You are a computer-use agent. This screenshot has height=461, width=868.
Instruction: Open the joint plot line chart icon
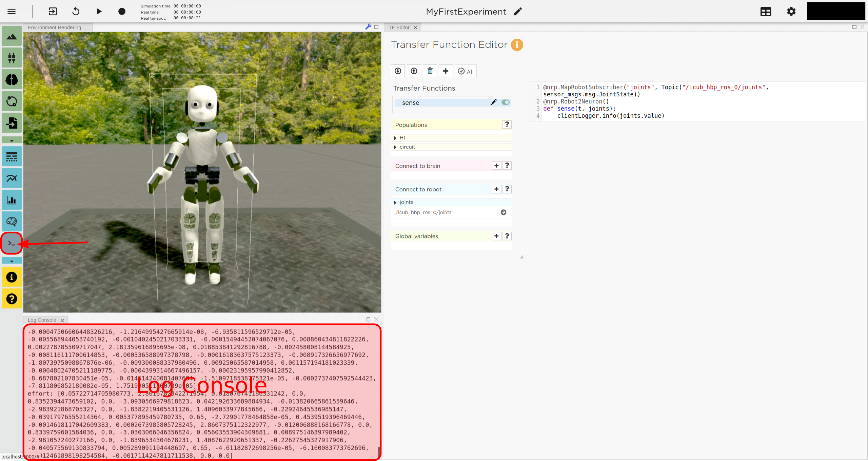(12, 178)
